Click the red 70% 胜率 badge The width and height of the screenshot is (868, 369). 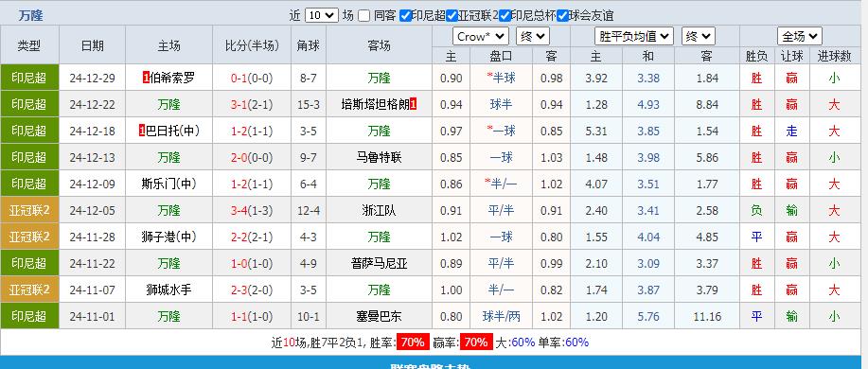click(x=413, y=343)
